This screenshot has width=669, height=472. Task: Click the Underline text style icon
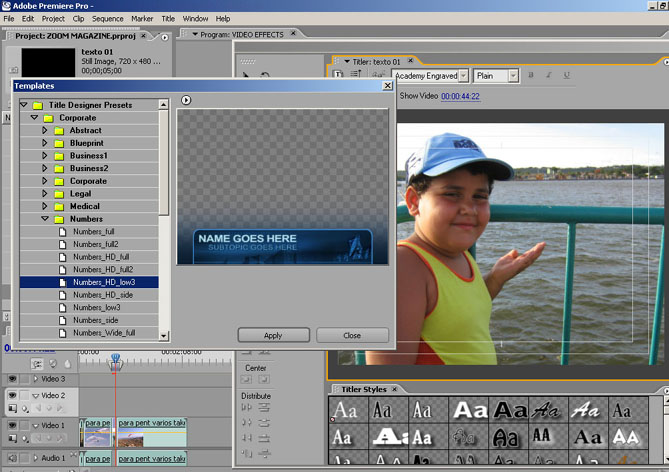click(x=566, y=75)
